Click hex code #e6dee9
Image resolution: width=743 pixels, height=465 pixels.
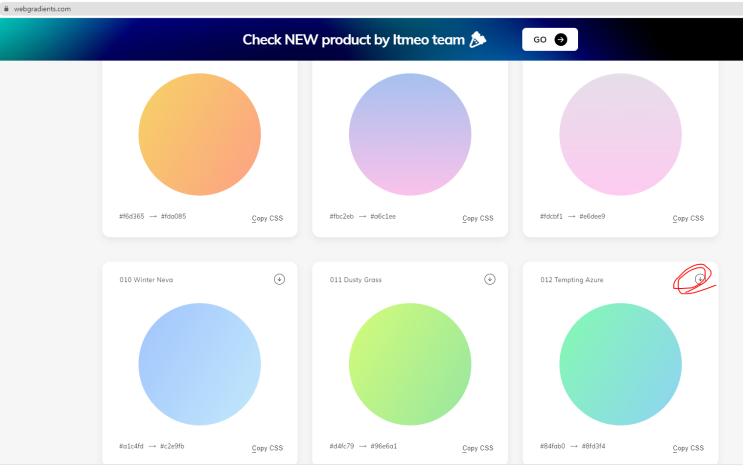tap(592, 216)
